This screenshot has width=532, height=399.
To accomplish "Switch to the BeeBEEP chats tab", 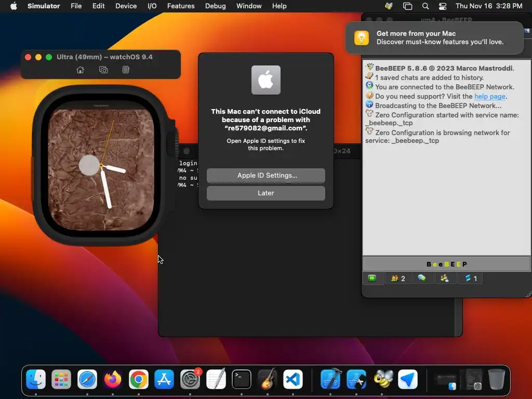I will tap(422, 278).
